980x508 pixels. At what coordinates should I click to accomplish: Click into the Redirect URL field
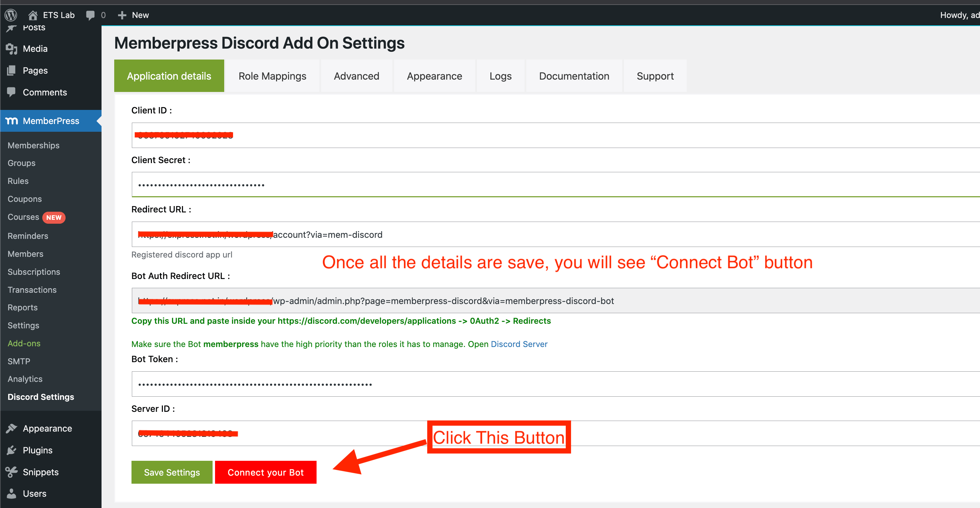coord(556,235)
